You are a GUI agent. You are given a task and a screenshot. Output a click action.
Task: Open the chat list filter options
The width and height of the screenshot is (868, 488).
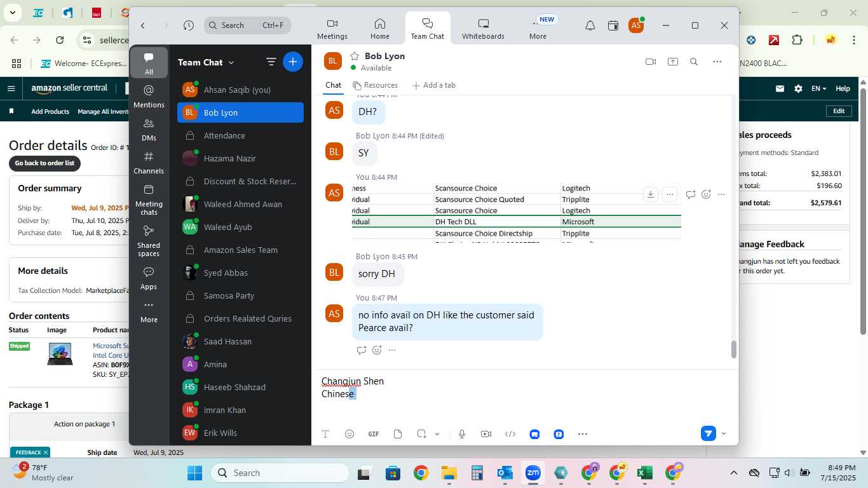(x=271, y=62)
